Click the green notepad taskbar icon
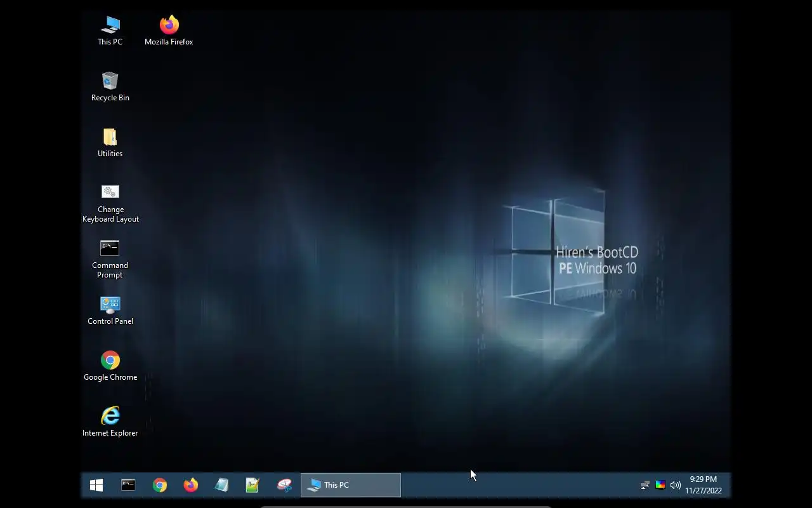 (252, 485)
